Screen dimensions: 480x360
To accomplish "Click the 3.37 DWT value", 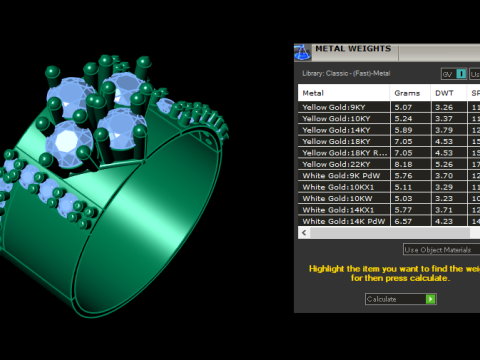I will point(444,119).
